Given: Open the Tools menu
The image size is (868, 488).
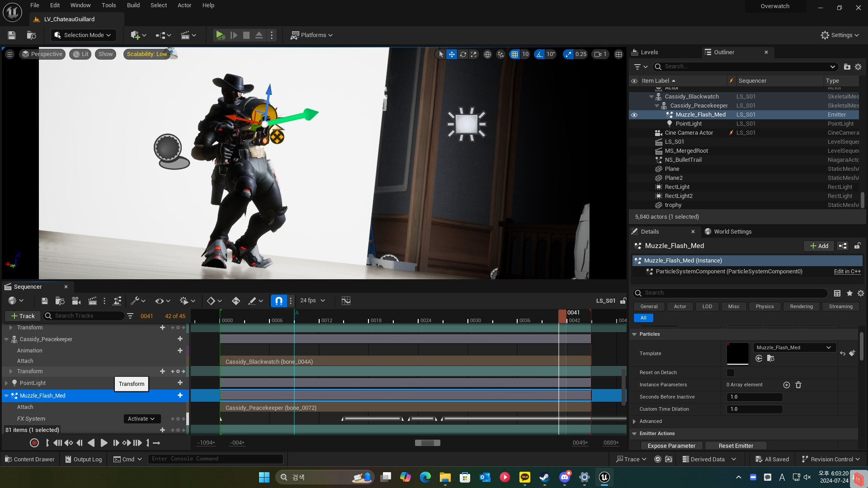Looking at the screenshot, I should point(108,5).
